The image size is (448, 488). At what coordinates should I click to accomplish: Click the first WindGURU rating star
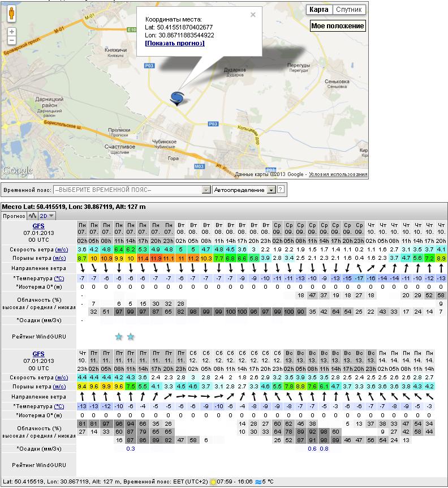119,337
